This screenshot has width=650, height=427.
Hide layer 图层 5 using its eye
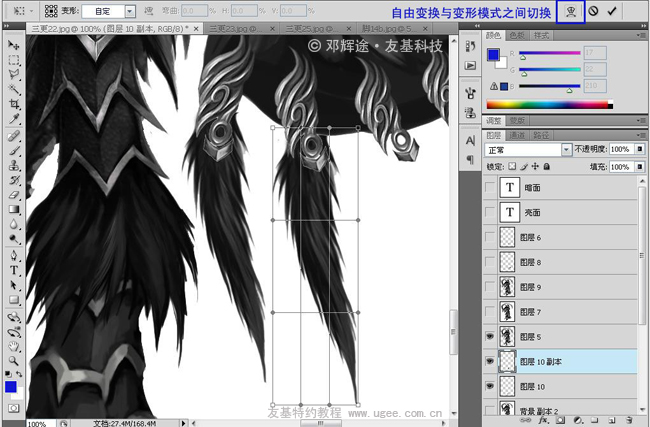click(x=489, y=337)
